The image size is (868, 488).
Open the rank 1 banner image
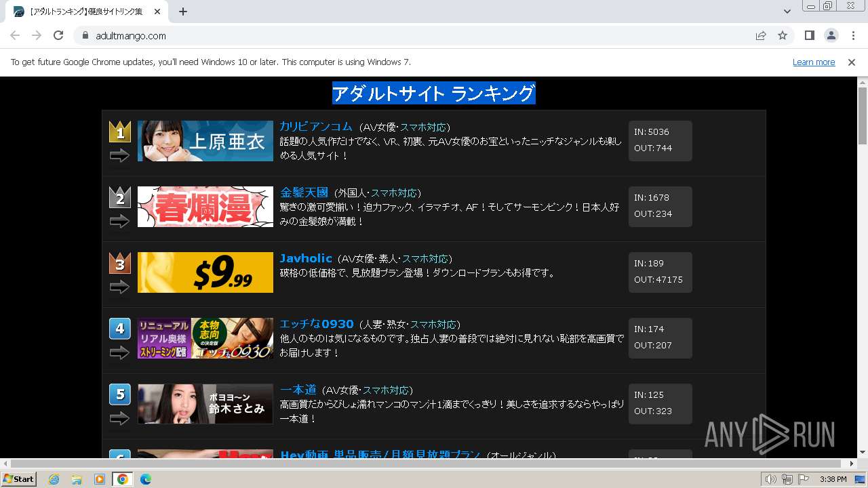pyautogui.click(x=205, y=141)
